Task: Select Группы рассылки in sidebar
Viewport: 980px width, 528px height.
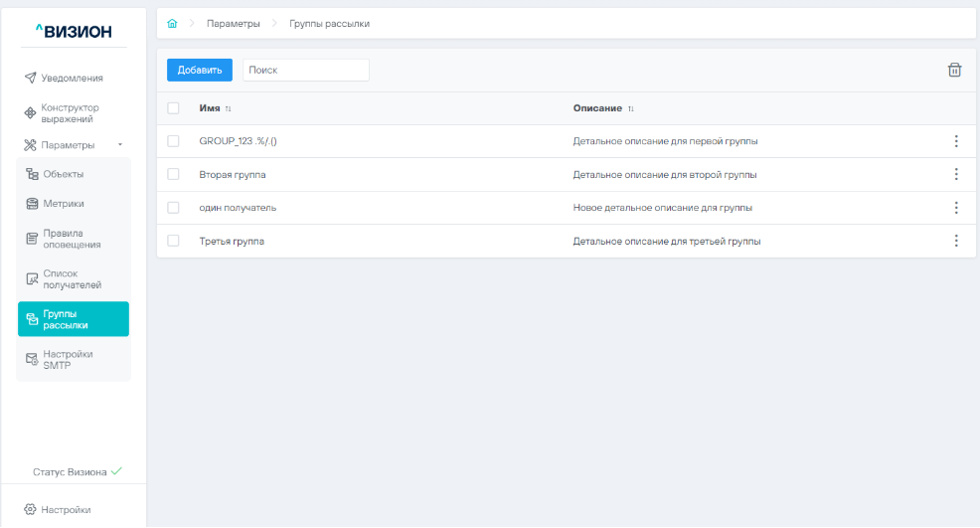Action: [x=73, y=319]
